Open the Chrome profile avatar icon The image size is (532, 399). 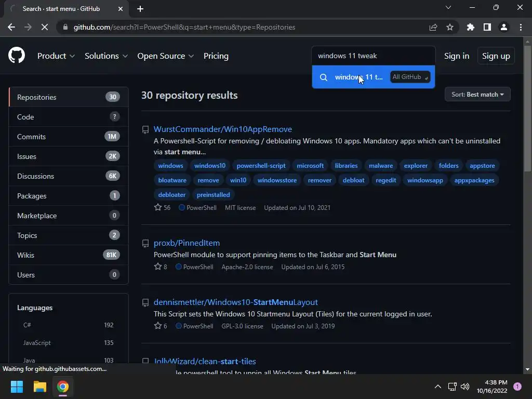pyautogui.click(x=504, y=27)
